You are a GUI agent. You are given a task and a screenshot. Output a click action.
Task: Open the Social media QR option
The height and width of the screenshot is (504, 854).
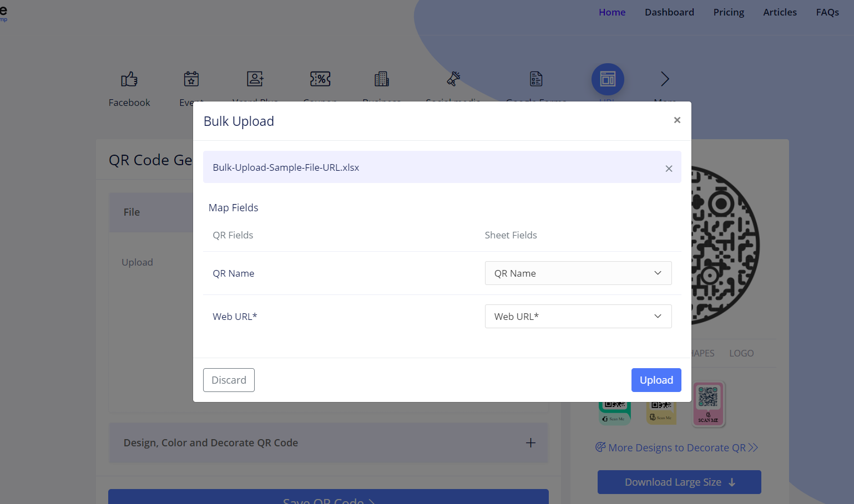pyautogui.click(x=453, y=86)
